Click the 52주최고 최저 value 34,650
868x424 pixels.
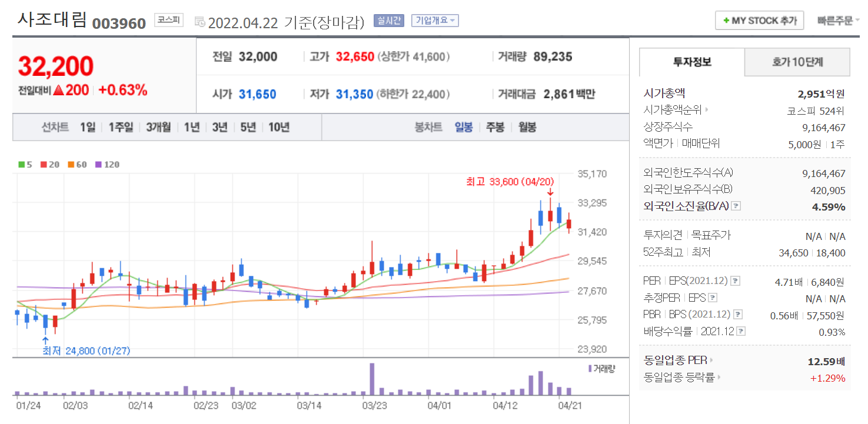click(x=794, y=253)
